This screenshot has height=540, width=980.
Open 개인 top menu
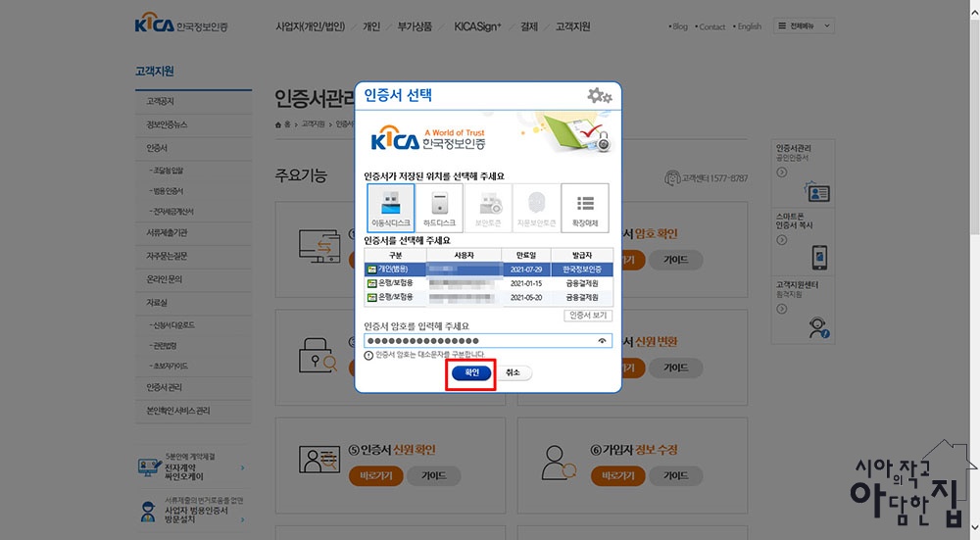pos(371,26)
